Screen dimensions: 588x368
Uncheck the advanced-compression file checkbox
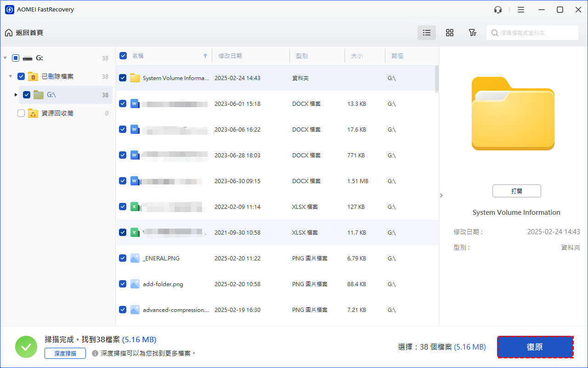click(x=123, y=310)
